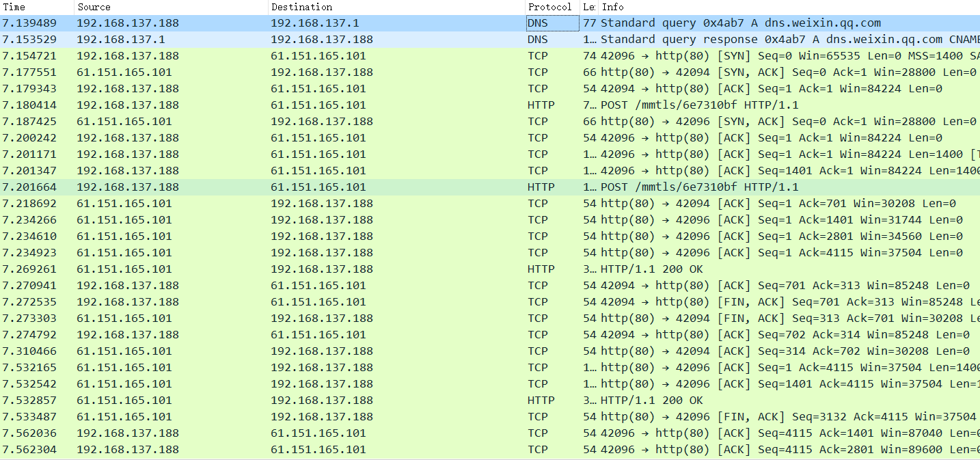Select Seq=702 Ack=314 packet at 7.274792
The height and width of the screenshot is (460, 980).
point(490,335)
